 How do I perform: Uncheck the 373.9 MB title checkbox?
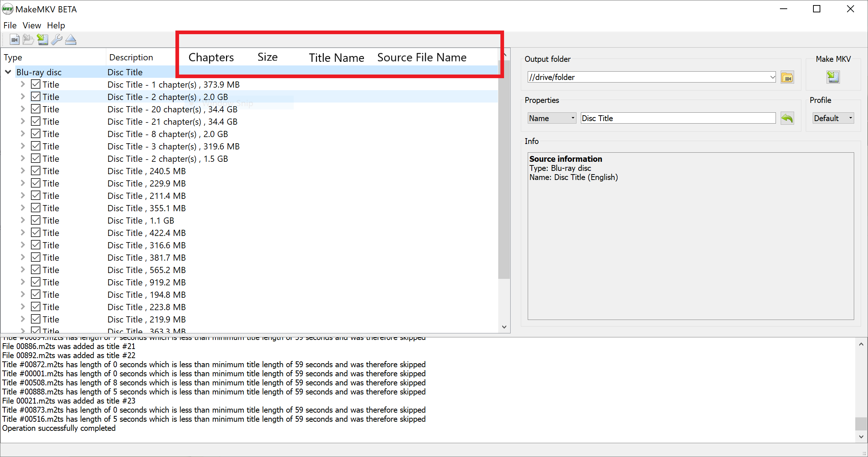pos(36,84)
